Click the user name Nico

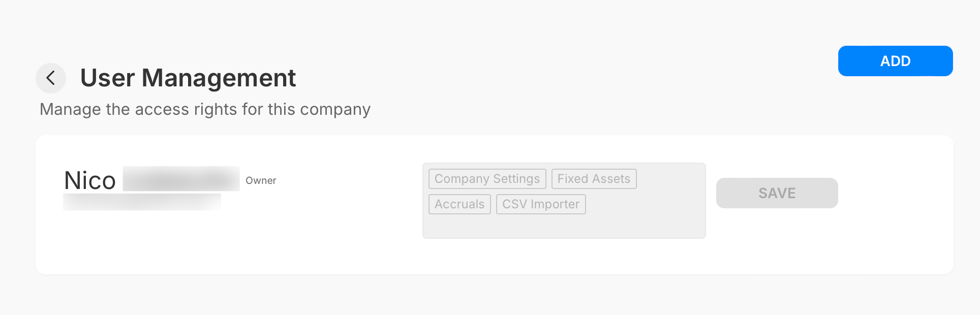pos(90,180)
